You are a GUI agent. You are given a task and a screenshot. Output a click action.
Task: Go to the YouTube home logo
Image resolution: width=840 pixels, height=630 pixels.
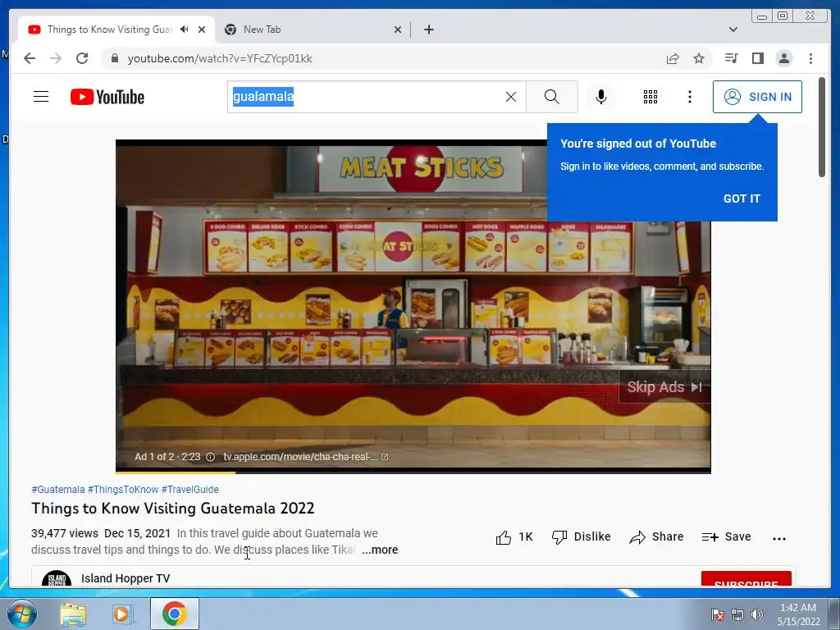(x=107, y=97)
